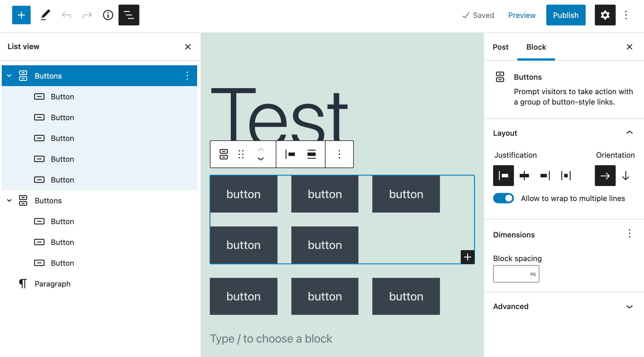This screenshot has width=644, height=357.
Task: Click the block drag handle icon
Action: [x=241, y=154]
